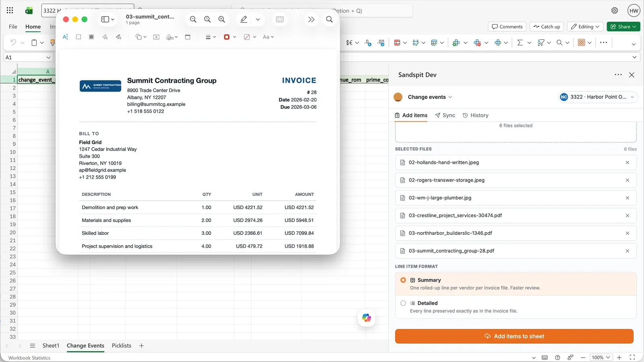Undo the last action in Excel

[13, 43]
